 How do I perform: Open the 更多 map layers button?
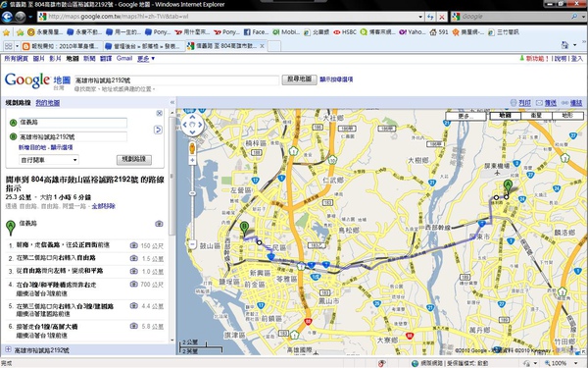coord(465,116)
